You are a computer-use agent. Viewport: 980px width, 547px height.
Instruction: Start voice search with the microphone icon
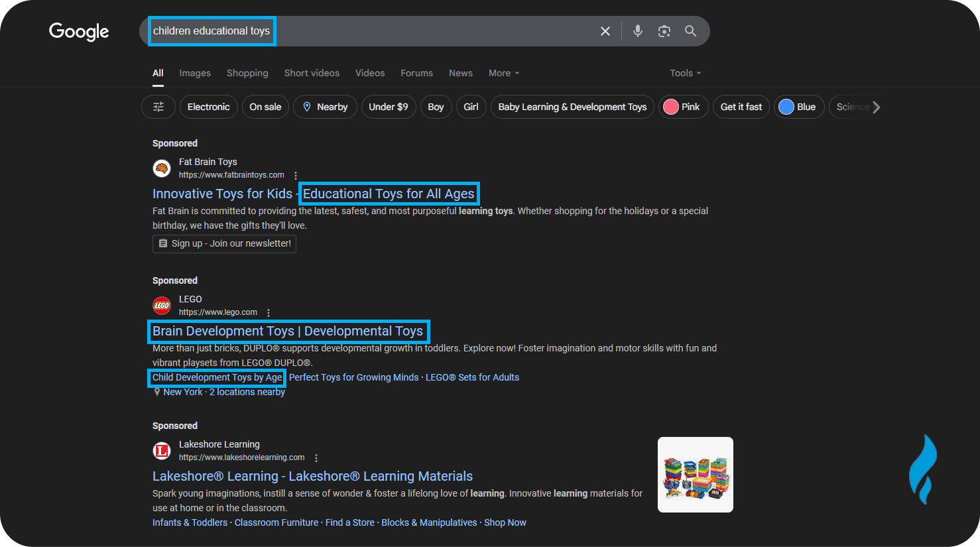point(638,31)
